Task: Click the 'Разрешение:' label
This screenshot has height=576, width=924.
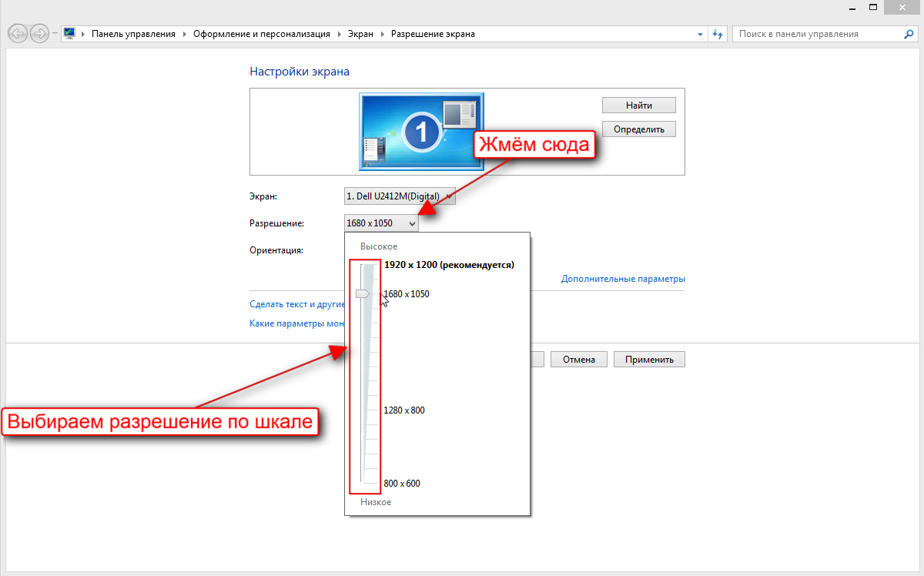Action: click(277, 223)
